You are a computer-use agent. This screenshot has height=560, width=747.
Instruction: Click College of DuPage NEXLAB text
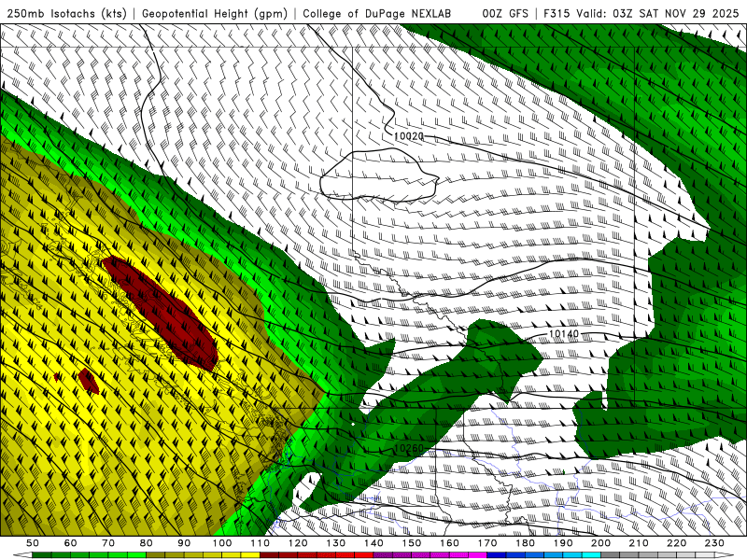click(x=376, y=14)
